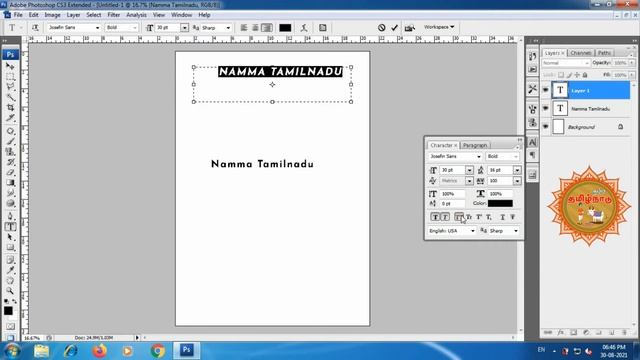This screenshot has height=360, width=640.
Task: Select the Zoom tool
Action: coord(10,291)
